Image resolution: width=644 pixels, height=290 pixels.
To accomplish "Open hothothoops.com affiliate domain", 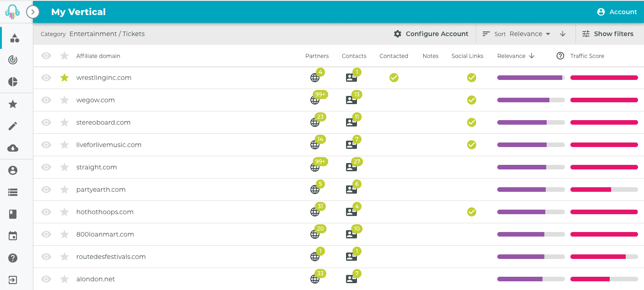I will (105, 212).
